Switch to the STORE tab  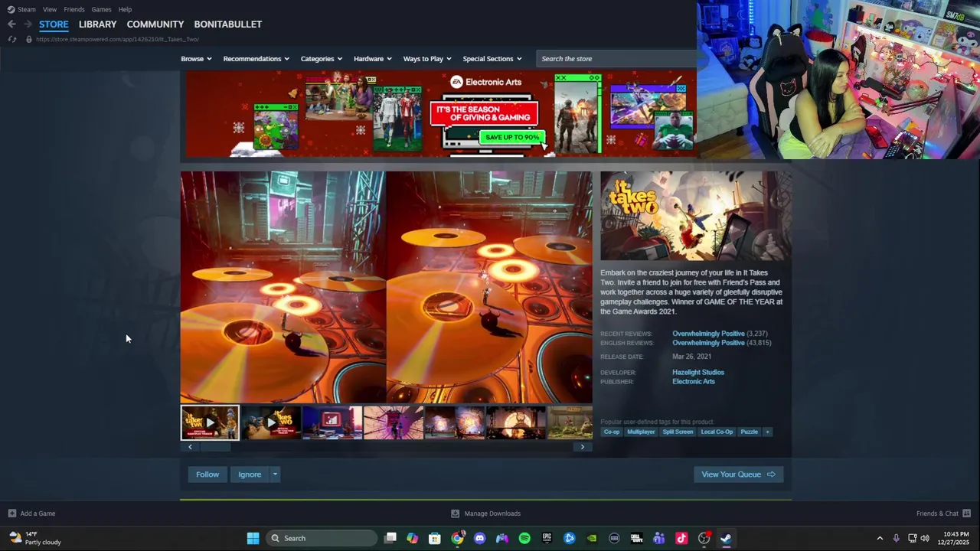54,24
